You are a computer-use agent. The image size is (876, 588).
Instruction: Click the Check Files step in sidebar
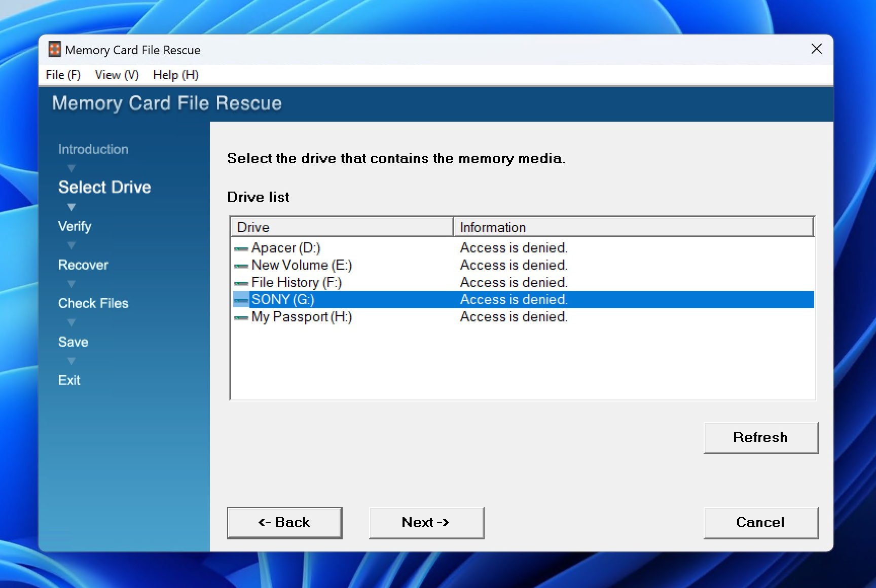(x=93, y=304)
